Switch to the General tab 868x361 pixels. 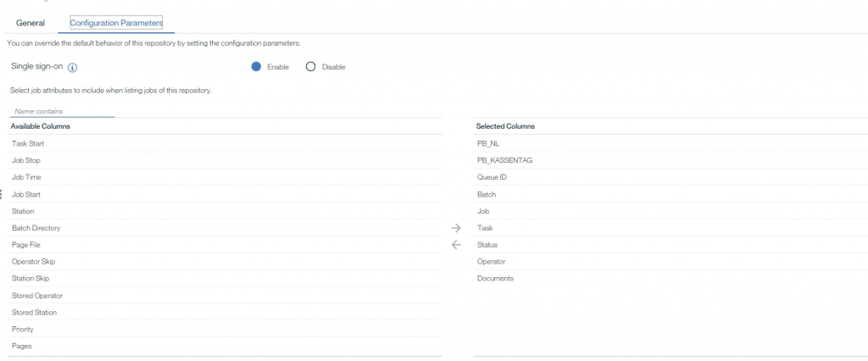tap(31, 23)
